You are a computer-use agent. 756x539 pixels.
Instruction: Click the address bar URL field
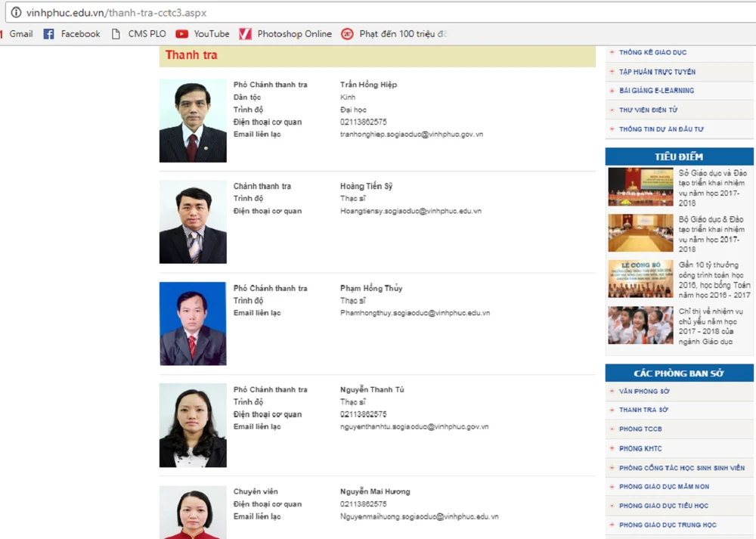coord(378,13)
